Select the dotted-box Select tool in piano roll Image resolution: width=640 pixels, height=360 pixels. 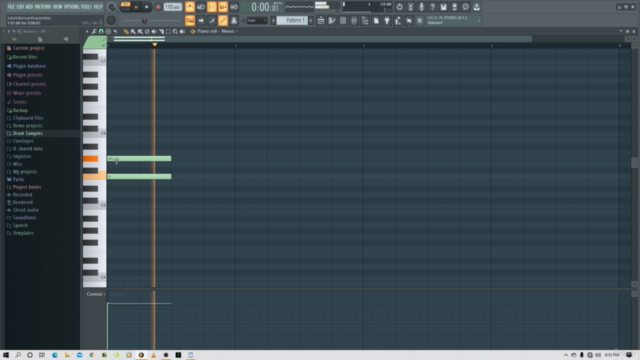pos(168,31)
